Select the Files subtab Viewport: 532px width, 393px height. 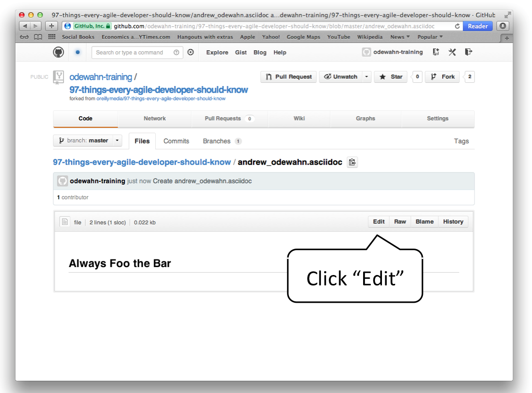pyautogui.click(x=142, y=141)
